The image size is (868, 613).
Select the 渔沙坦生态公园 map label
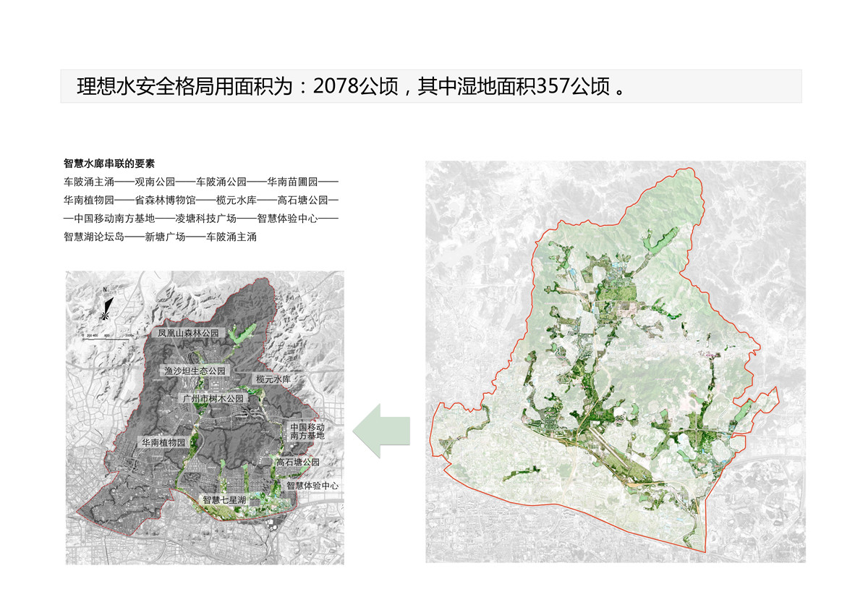click(195, 371)
